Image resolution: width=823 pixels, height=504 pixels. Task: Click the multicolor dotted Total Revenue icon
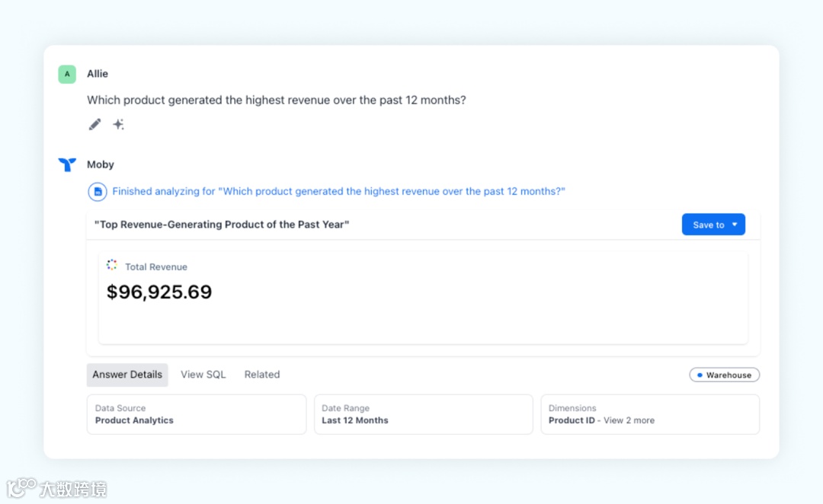[112, 265]
